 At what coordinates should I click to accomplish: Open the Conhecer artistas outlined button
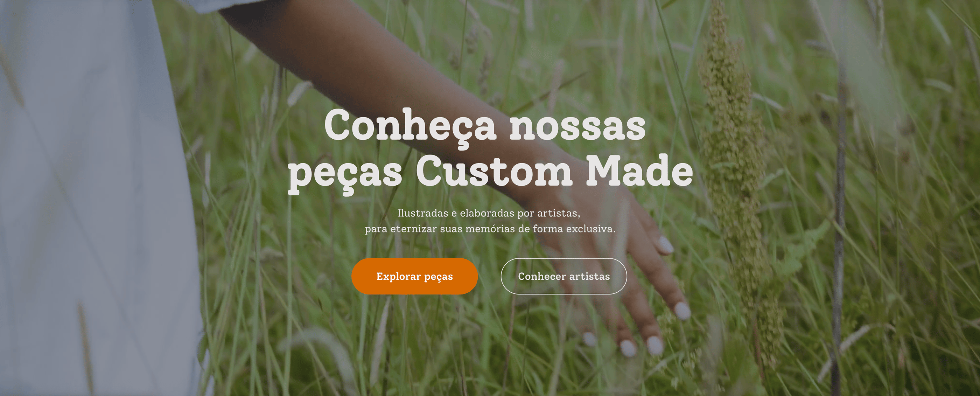[x=563, y=276]
